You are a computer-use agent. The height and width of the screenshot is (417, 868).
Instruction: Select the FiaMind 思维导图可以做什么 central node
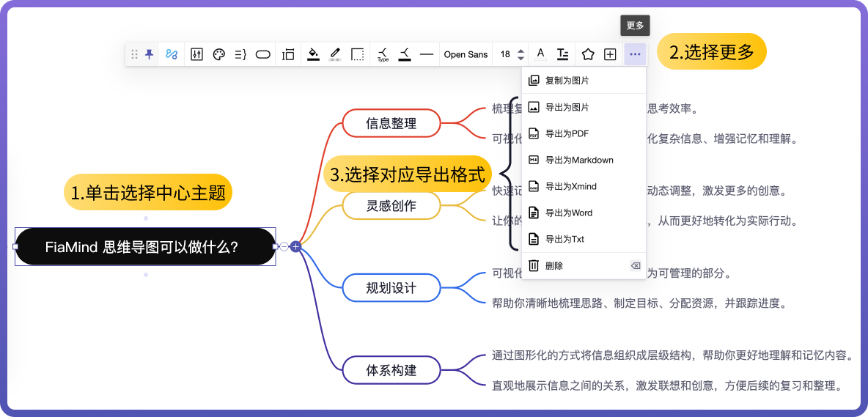145,247
